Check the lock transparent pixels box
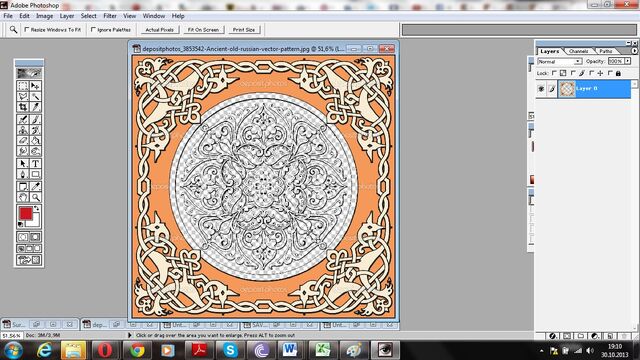 [554, 73]
